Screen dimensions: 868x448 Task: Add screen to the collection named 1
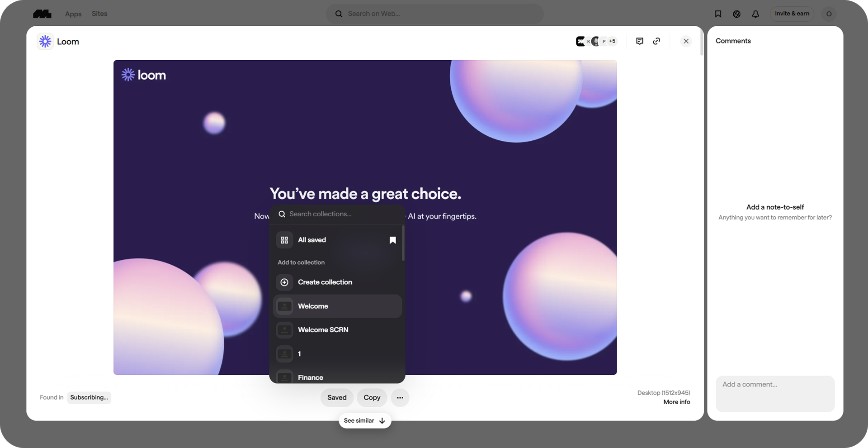pyautogui.click(x=337, y=354)
